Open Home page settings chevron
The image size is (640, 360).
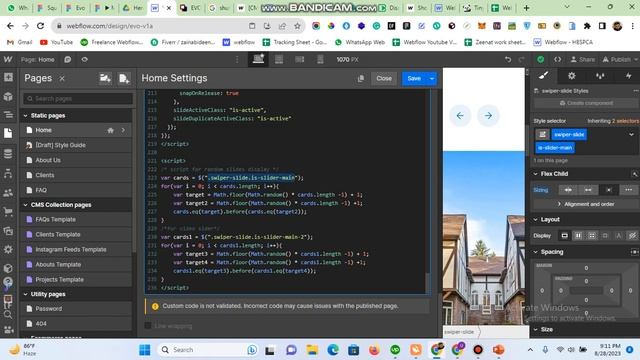pyautogui.click(x=123, y=130)
